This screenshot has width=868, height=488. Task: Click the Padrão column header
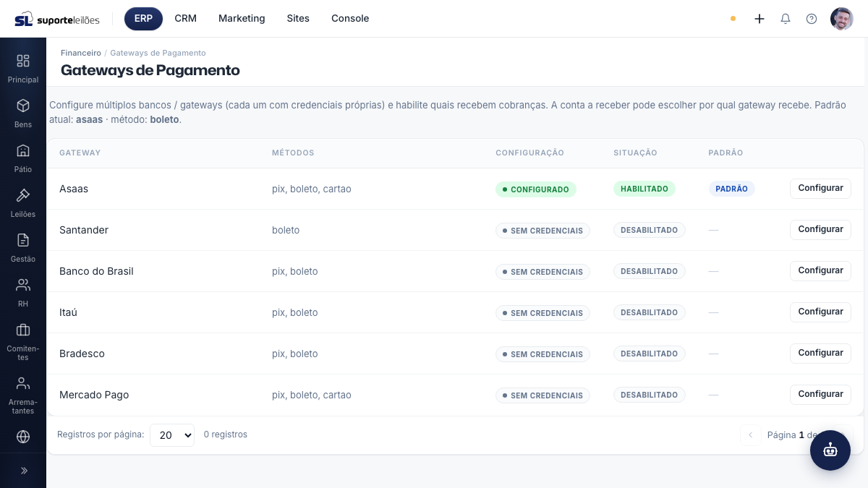726,153
